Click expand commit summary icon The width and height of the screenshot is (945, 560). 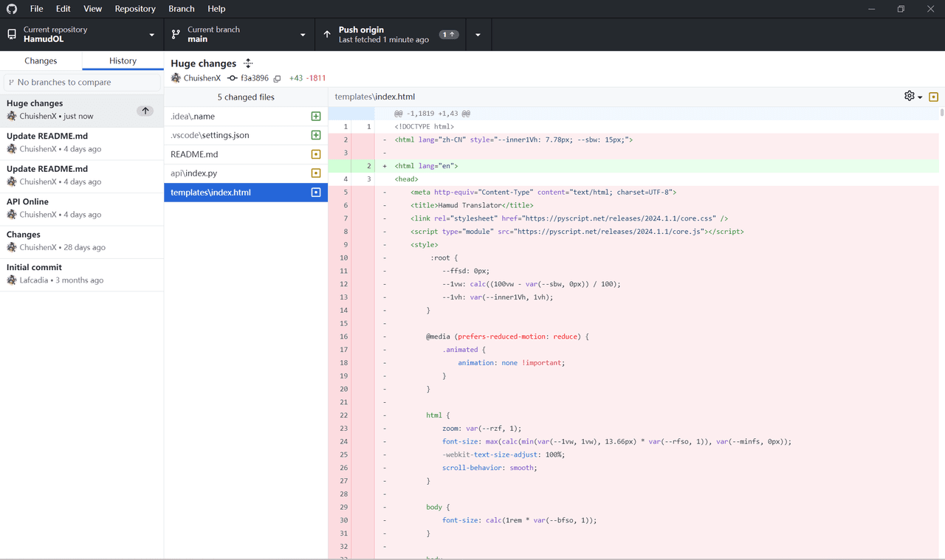point(248,63)
